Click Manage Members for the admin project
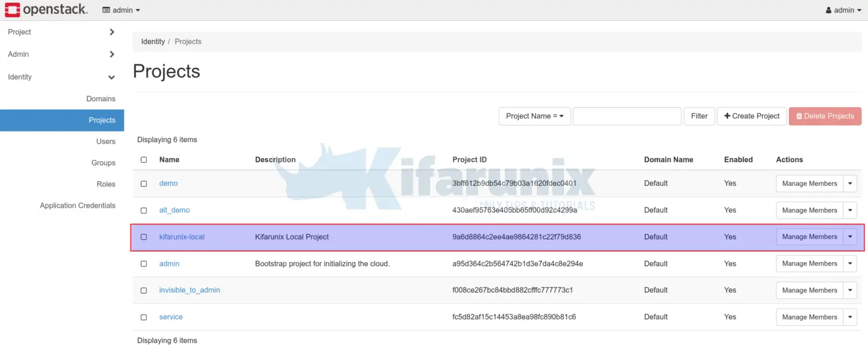The height and width of the screenshot is (353, 868). tap(809, 263)
